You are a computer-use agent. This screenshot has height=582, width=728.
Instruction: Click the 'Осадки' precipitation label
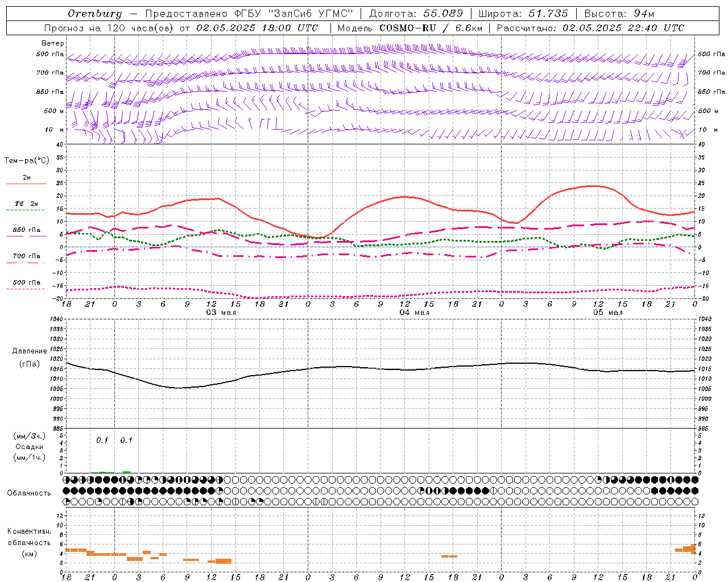point(30,447)
